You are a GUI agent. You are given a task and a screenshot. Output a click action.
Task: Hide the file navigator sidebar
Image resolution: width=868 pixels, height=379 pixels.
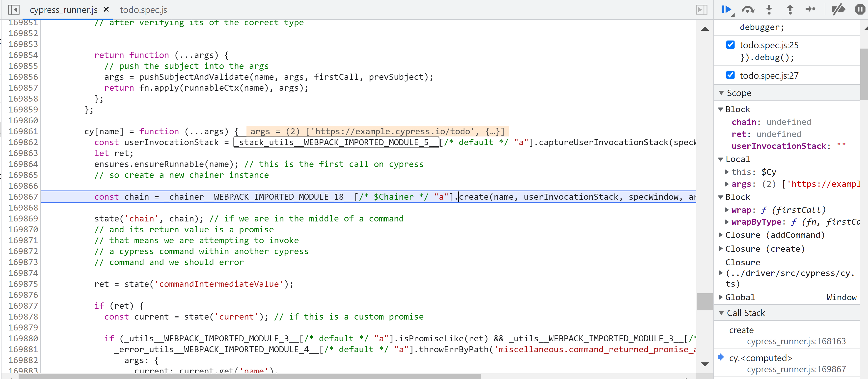(14, 9)
